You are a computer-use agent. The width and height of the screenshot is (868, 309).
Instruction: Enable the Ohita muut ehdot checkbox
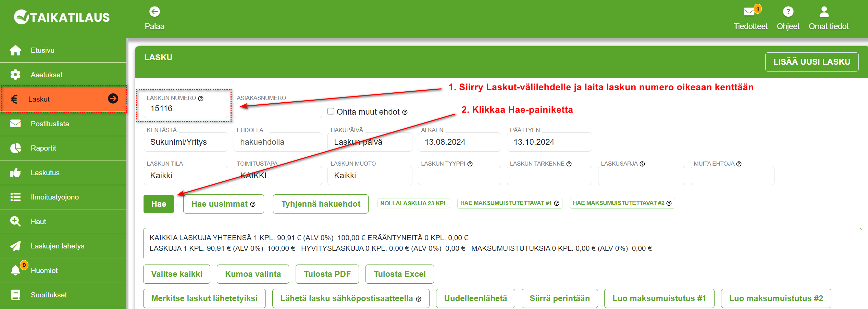click(x=331, y=111)
